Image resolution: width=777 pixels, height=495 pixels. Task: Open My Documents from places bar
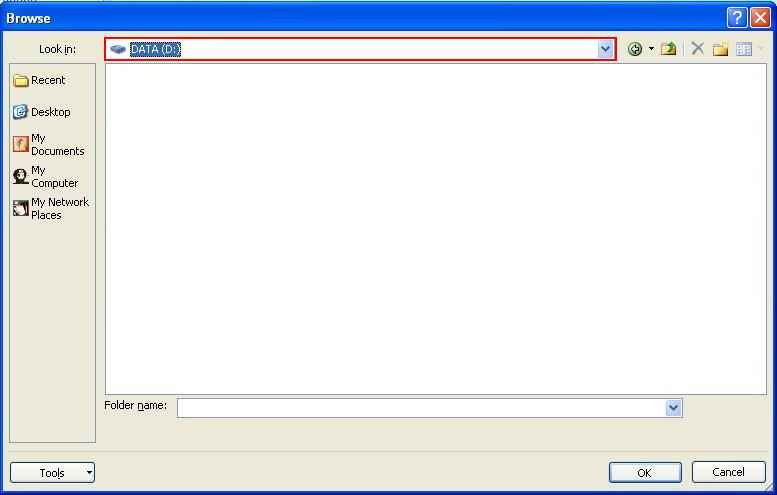(x=49, y=145)
